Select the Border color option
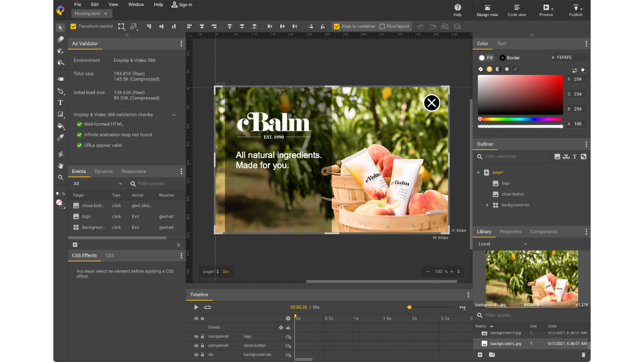Screen dimensions: 644x362 pos(510,58)
